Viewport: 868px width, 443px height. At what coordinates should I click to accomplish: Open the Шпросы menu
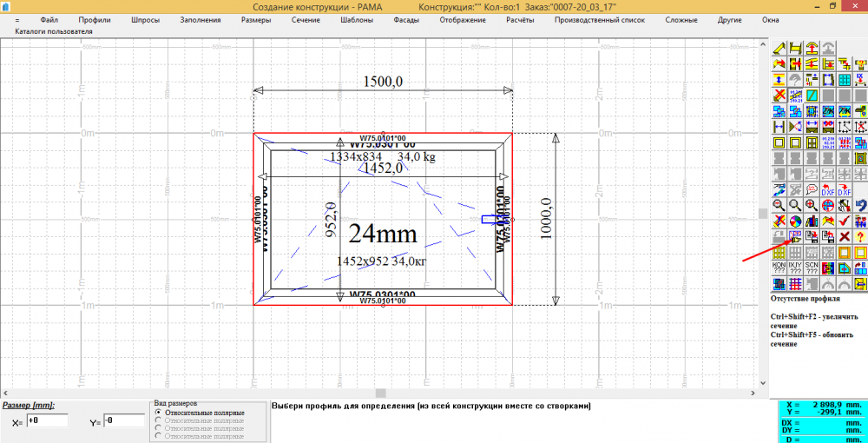coord(146,20)
